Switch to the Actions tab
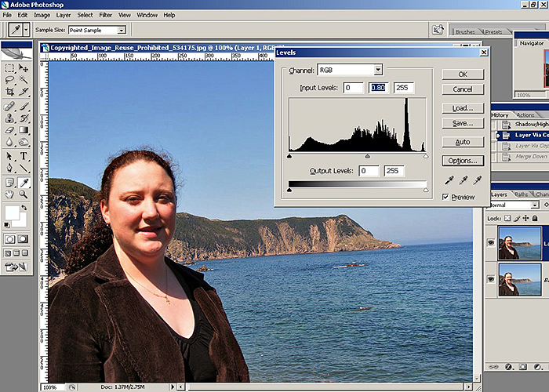This screenshot has height=392, width=549. point(525,114)
